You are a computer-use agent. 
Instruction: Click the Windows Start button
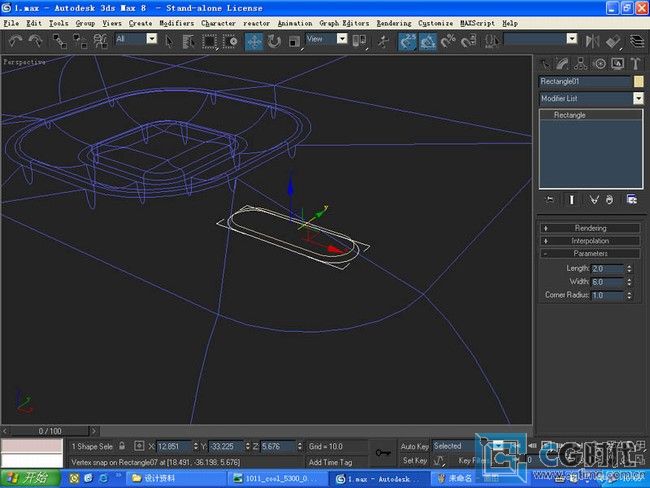[x=31, y=478]
